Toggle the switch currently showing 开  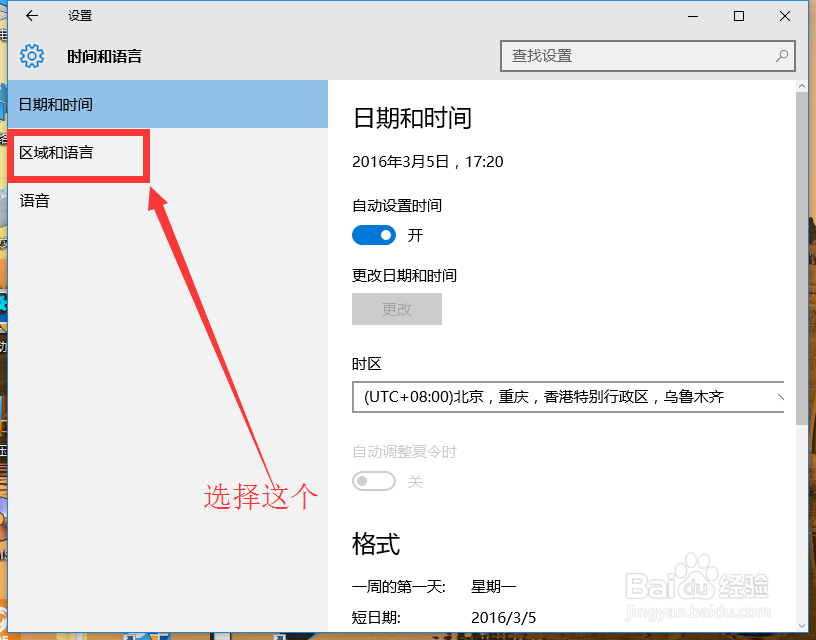(x=374, y=234)
